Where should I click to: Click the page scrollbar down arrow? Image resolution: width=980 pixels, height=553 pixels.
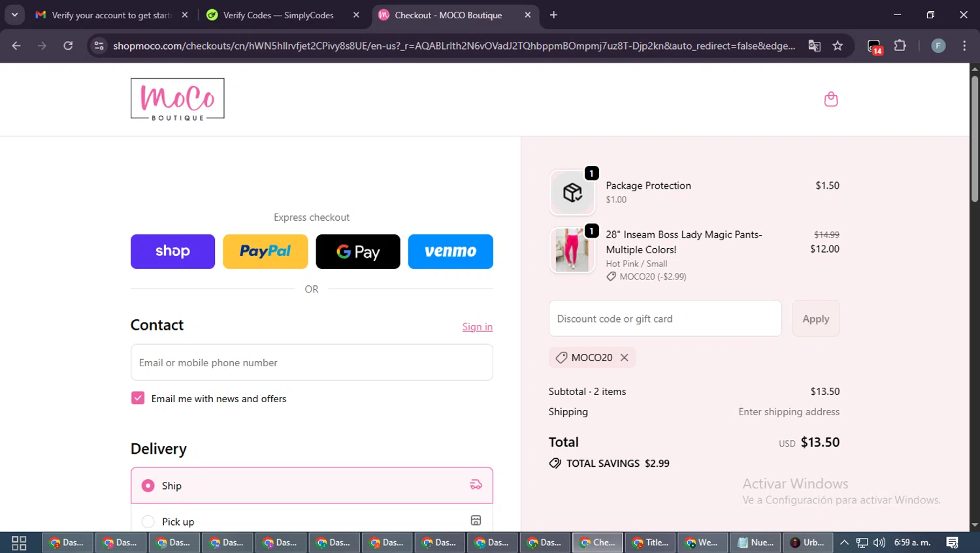point(975,525)
